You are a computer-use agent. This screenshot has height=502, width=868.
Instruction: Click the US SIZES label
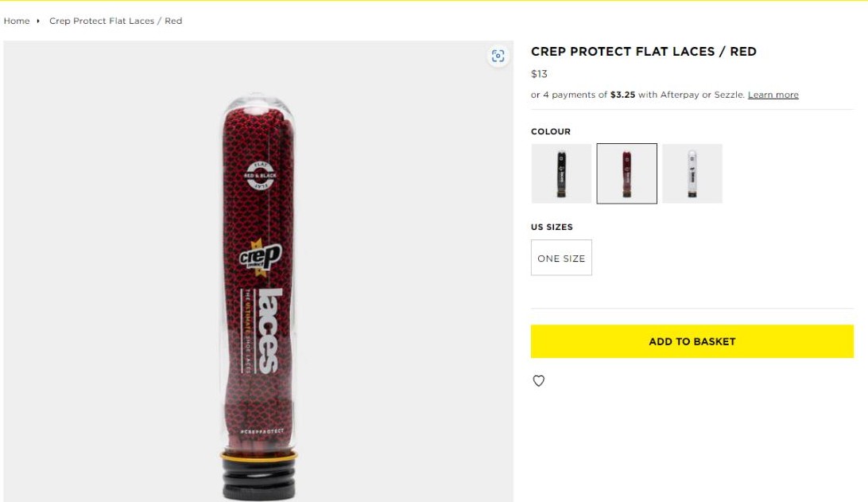[552, 228]
